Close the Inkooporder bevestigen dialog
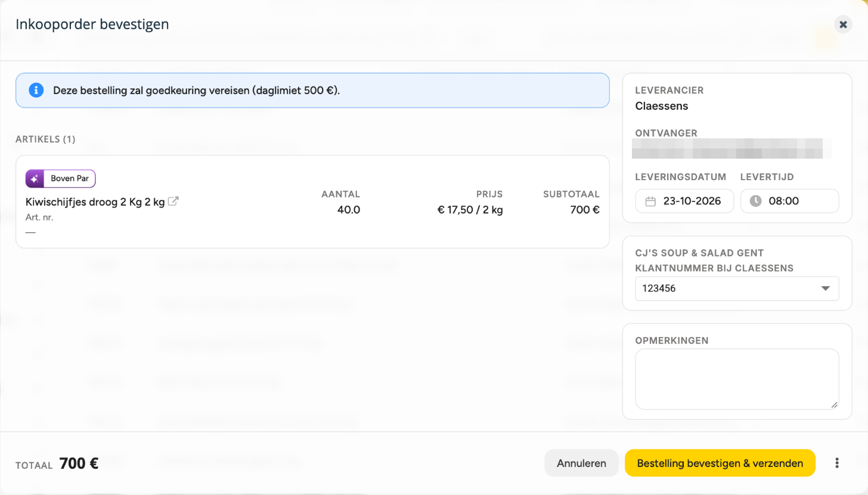868x495 pixels. click(843, 24)
